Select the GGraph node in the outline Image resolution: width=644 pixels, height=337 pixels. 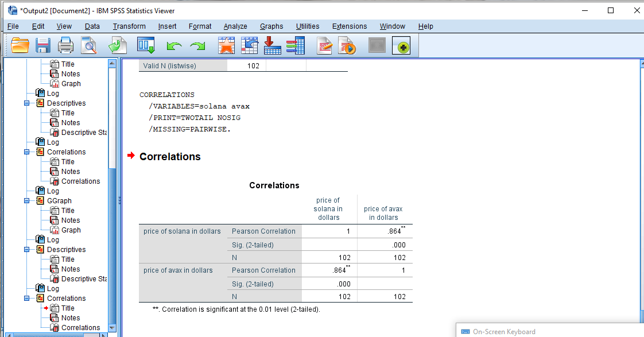click(59, 200)
